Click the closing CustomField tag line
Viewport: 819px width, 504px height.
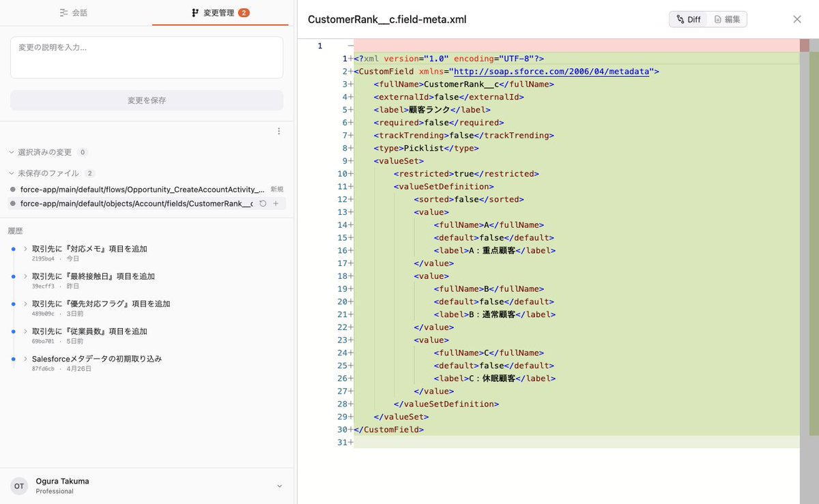(389, 430)
